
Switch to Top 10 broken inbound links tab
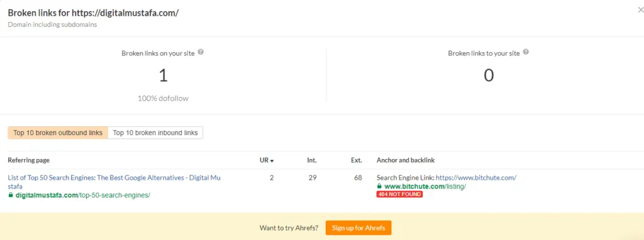(155, 133)
